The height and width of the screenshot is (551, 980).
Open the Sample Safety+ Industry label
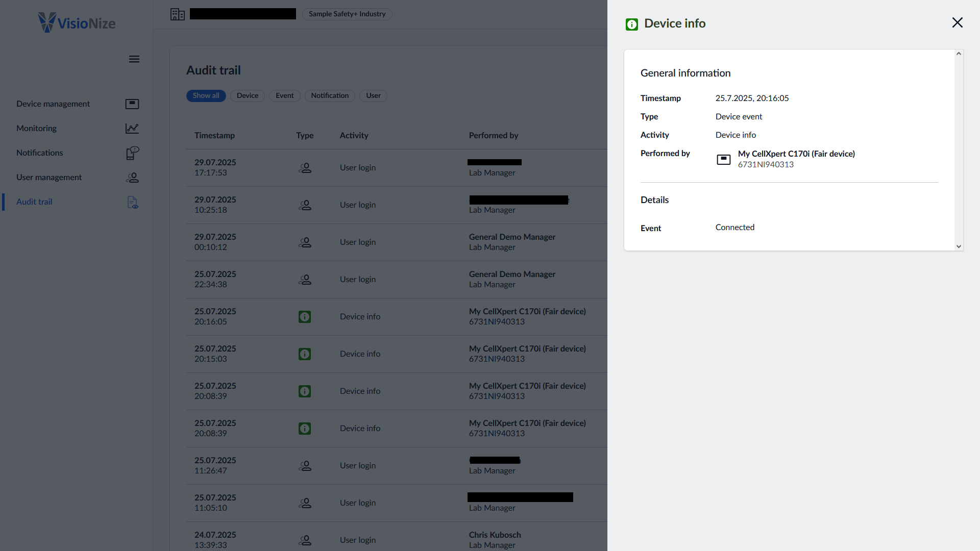click(x=347, y=14)
